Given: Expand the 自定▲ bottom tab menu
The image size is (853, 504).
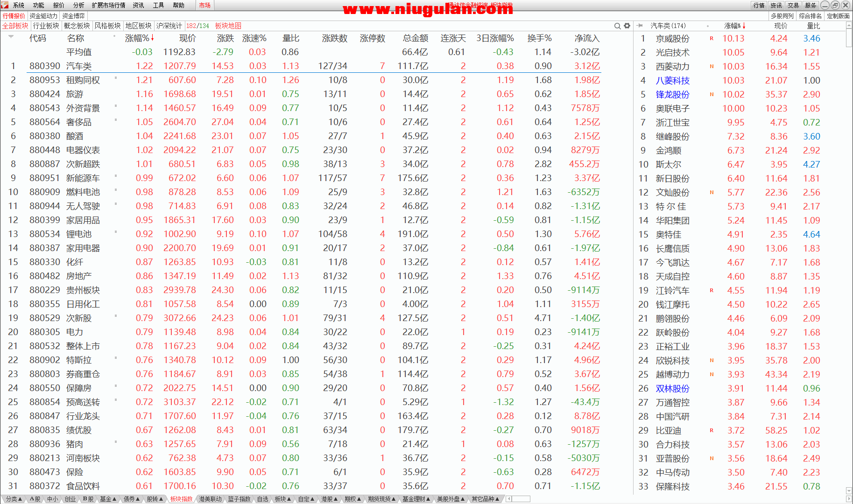Looking at the screenshot, I should [306, 499].
